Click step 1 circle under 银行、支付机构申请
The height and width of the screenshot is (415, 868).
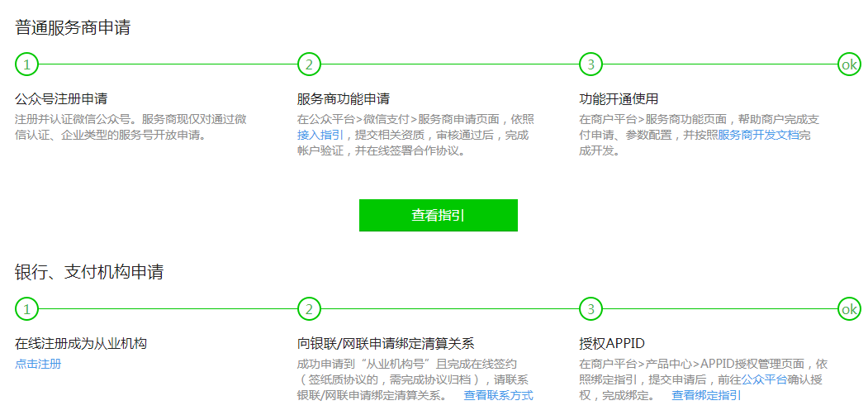coord(27,309)
